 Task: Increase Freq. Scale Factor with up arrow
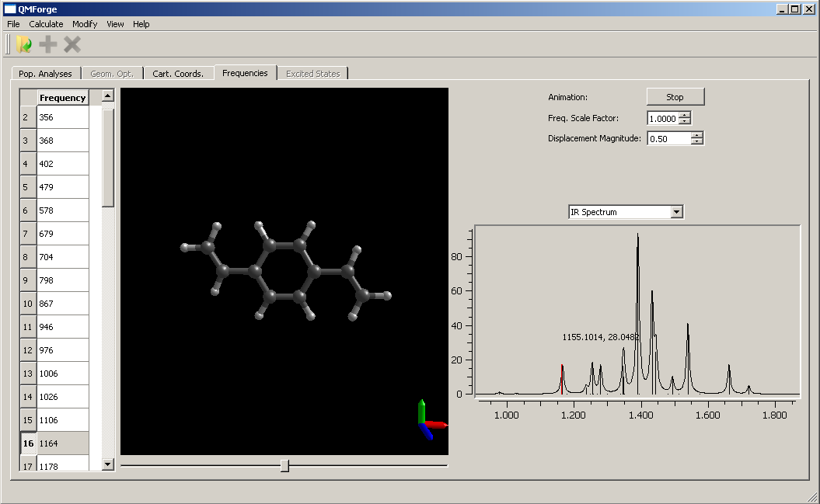(685, 115)
